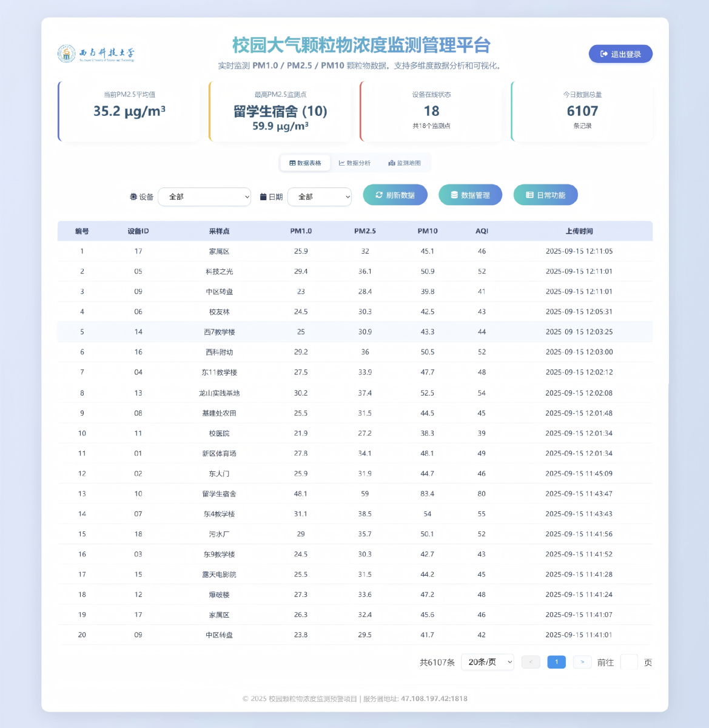The width and height of the screenshot is (709, 728).
Task: Open the 设备 device filter dropdown
Action: (204, 197)
